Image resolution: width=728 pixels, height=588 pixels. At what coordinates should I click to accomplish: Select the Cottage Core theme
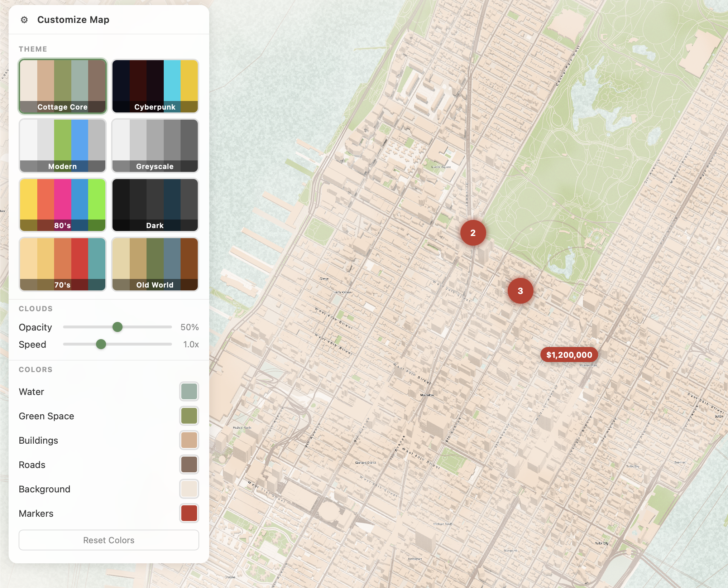tap(63, 86)
